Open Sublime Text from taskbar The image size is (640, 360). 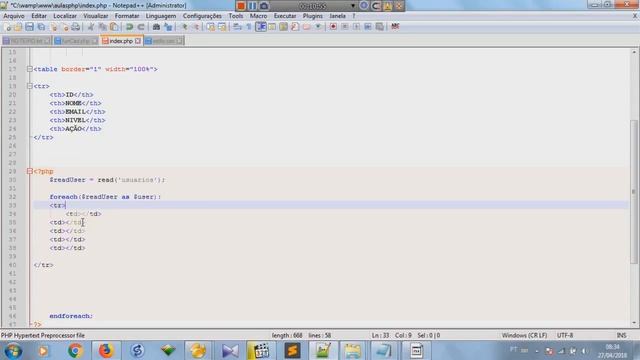click(292, 351)
